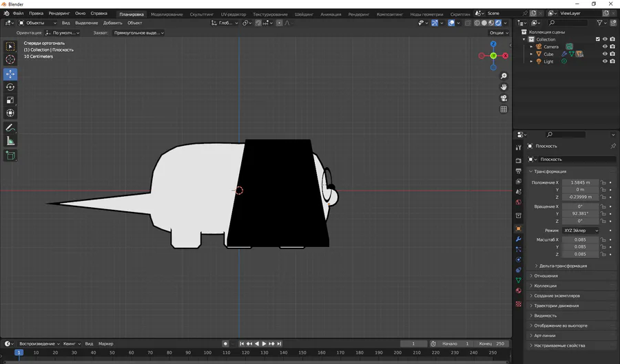Create new scene with Scene copy icon
620x364 pixels.
(x=533, y=14)
